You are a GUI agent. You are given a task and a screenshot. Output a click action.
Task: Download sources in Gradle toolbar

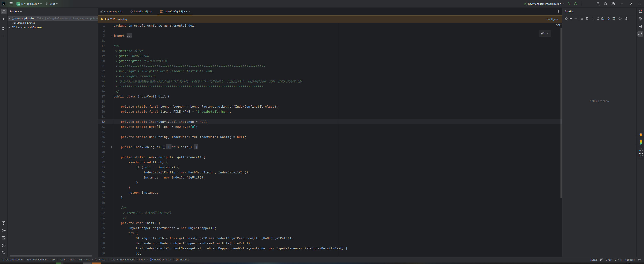[x=582, y=19]
